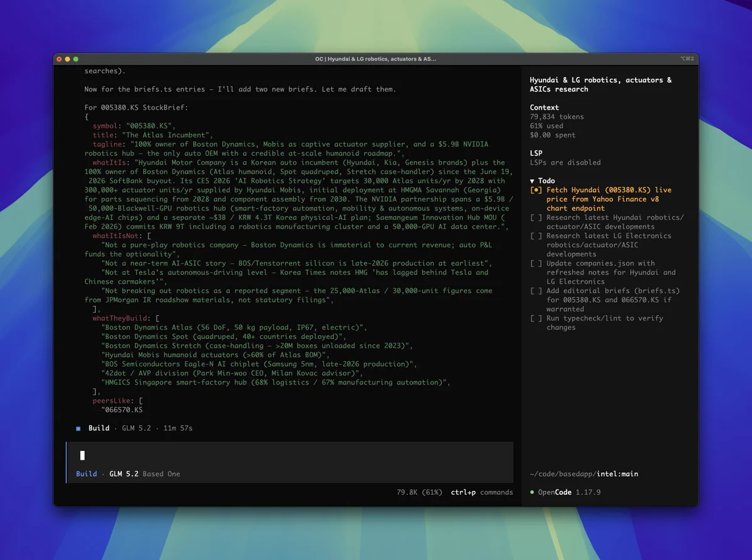Click the Boston Dynamics Atlas (56 DoF) line
This screenshot has height=560, width=752.
pyautogui.click(x=234, y=328)
